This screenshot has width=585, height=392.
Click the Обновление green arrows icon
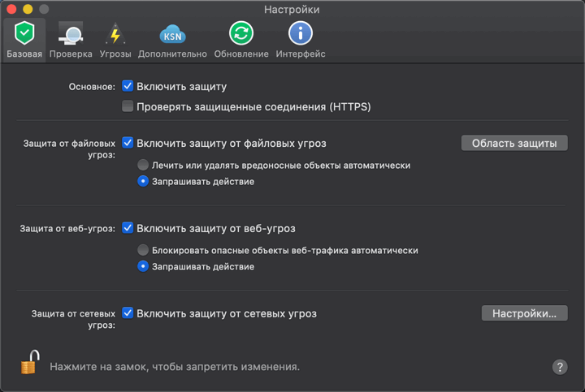click(x=241, y=34)
